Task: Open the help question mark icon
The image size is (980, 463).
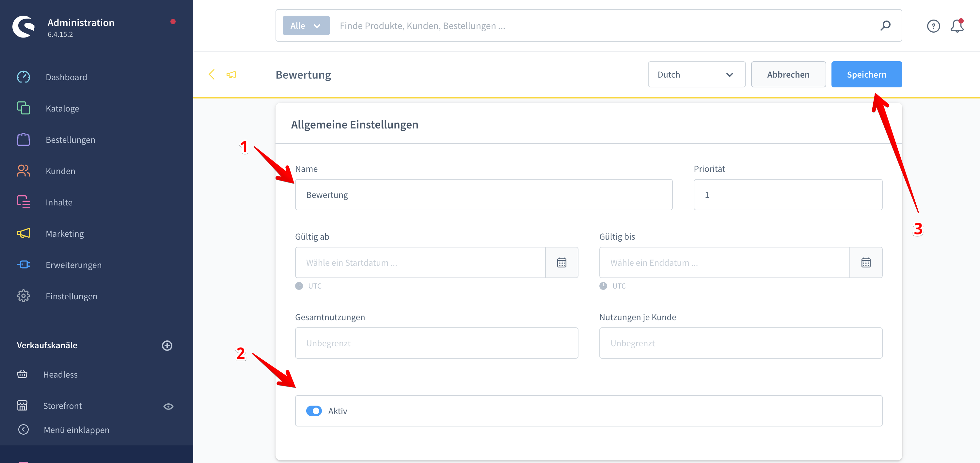Action: (933, 26)
